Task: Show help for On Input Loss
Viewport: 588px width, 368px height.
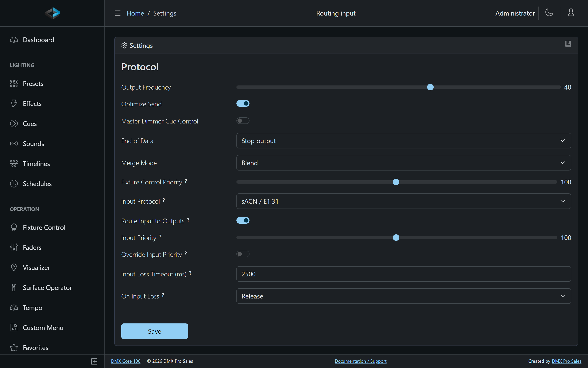Action: pos(163,295)
